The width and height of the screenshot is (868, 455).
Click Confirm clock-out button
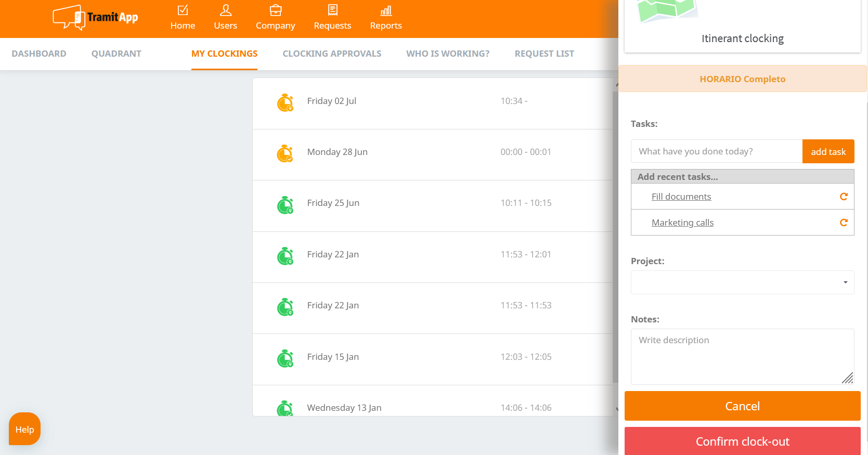click(x=743, y=441)
